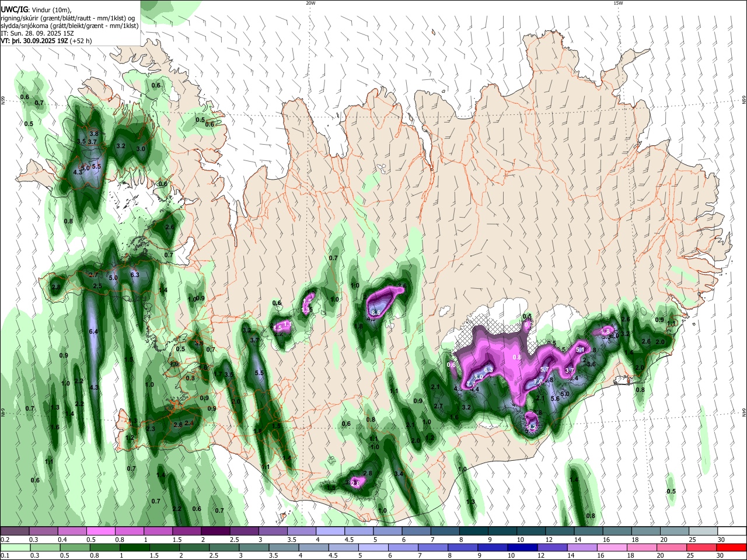
Task: Click the pale green 0.1 rain swatch
Action: (x=16, y=548)
